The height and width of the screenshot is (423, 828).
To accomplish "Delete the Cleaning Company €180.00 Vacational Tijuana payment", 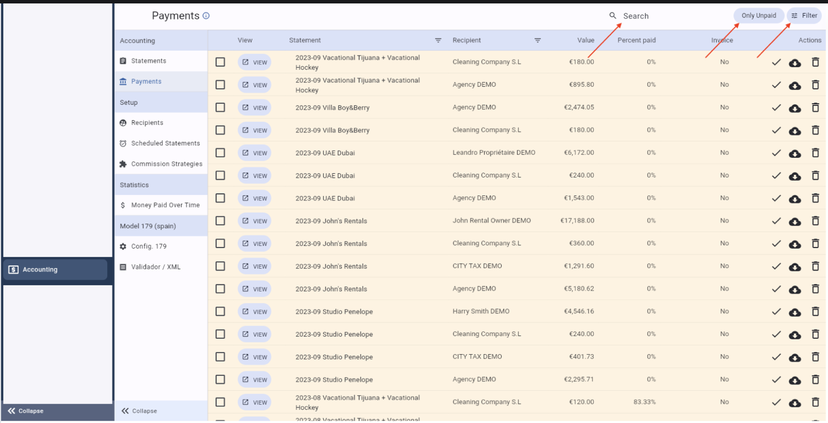I will point(815,62).
